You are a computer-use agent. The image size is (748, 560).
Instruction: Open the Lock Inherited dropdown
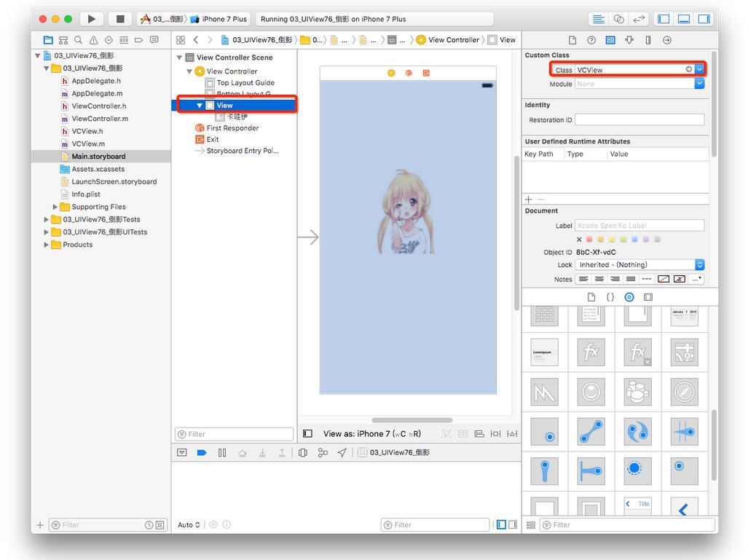(x=700, y=265)
